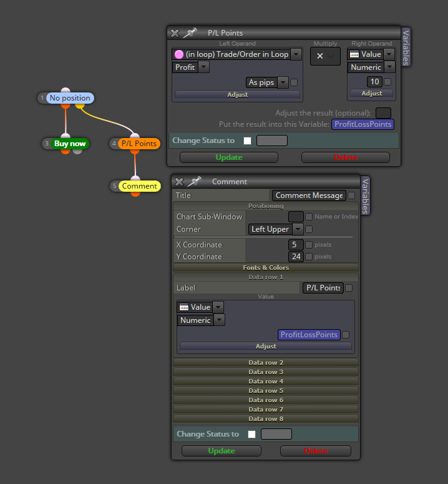The height and width of the screenshot is (484, 448).
Task: Click ProfitLossPoints result variable field
Action: pyautogui.click(x=363, y=124)
